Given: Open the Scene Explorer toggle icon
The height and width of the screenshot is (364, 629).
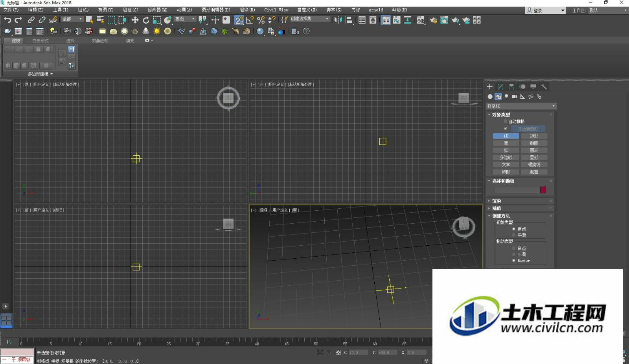Looking at the screenshot, I should [362, 20].
